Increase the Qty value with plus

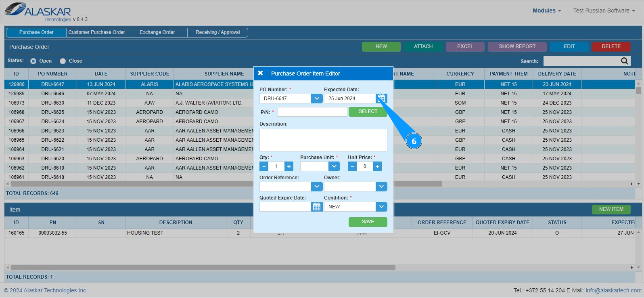tap(289, 166)
